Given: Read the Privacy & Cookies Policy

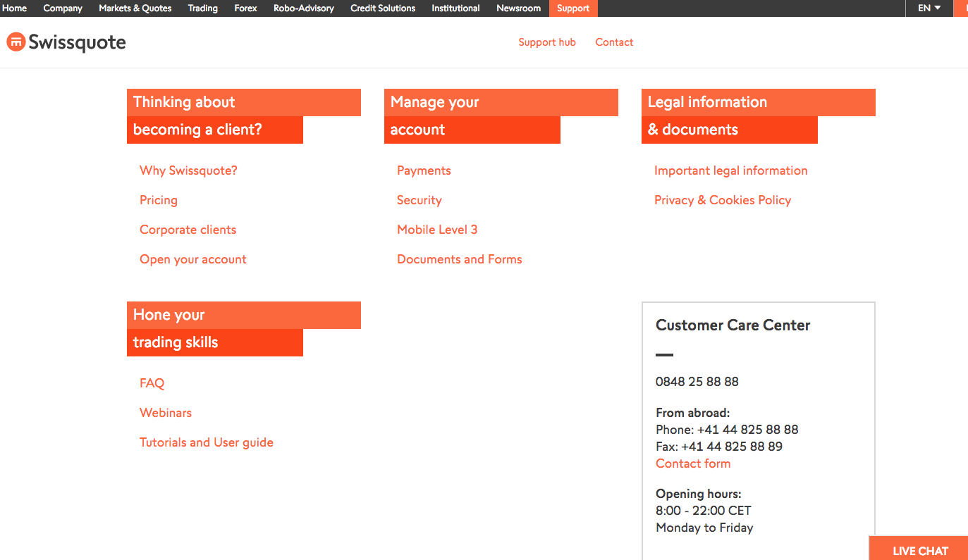Looking at the screenshot, I should coord(723,200).
